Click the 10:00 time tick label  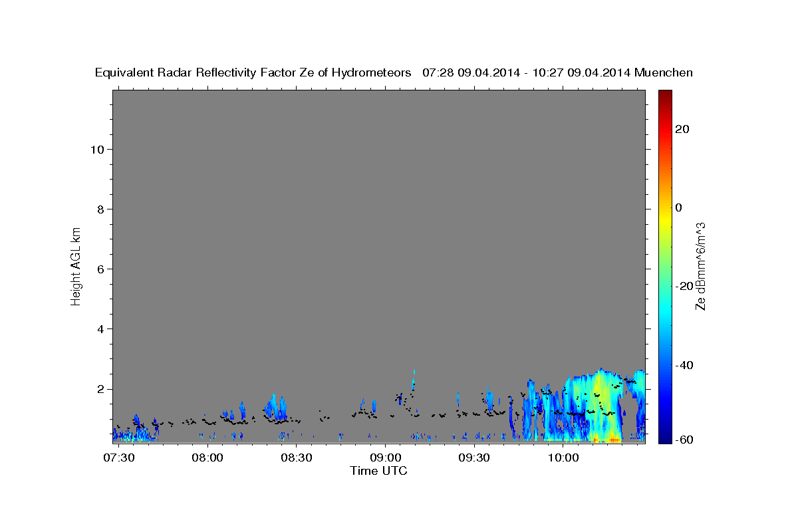564,458
